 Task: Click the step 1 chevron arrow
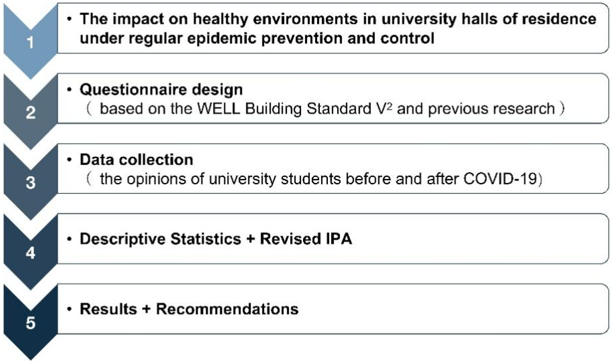pyautogui.click(x=30, y=42)
